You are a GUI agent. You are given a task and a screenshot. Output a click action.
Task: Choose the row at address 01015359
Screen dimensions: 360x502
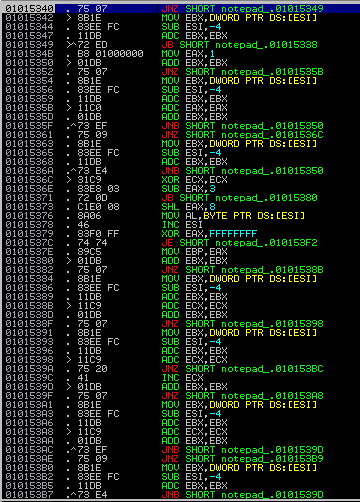tap(180, 98)
